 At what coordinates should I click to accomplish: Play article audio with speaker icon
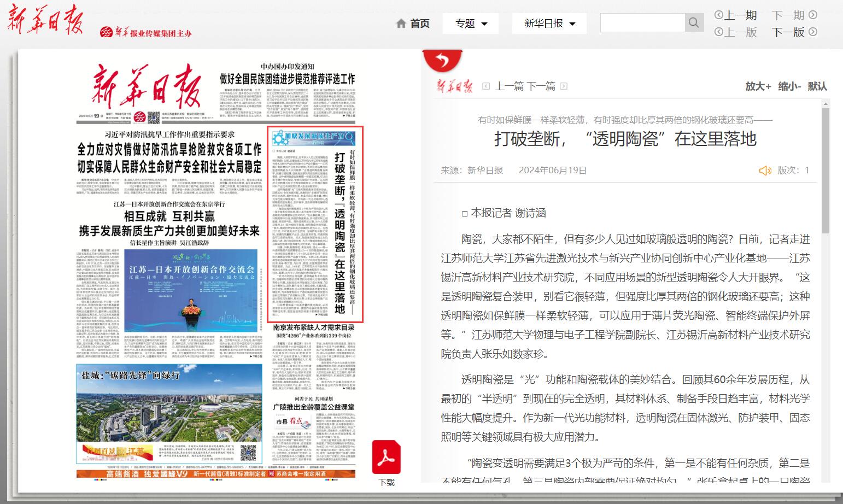765,171
